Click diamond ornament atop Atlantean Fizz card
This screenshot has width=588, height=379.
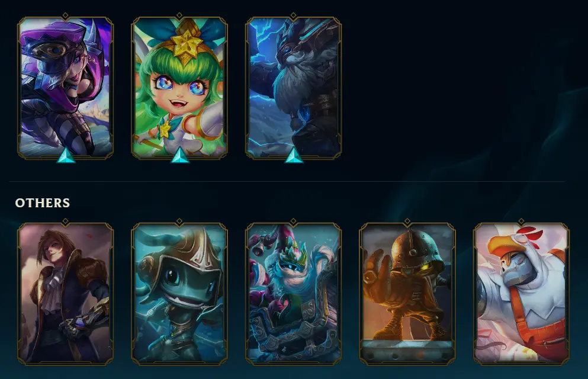(x=179, y=221)
